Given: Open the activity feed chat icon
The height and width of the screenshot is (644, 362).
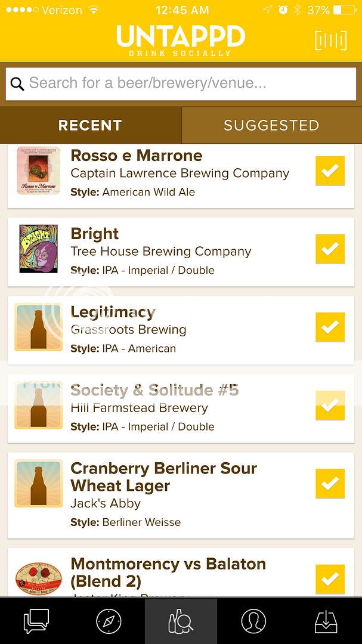Looking at the screenshot, I should [36, 621].
